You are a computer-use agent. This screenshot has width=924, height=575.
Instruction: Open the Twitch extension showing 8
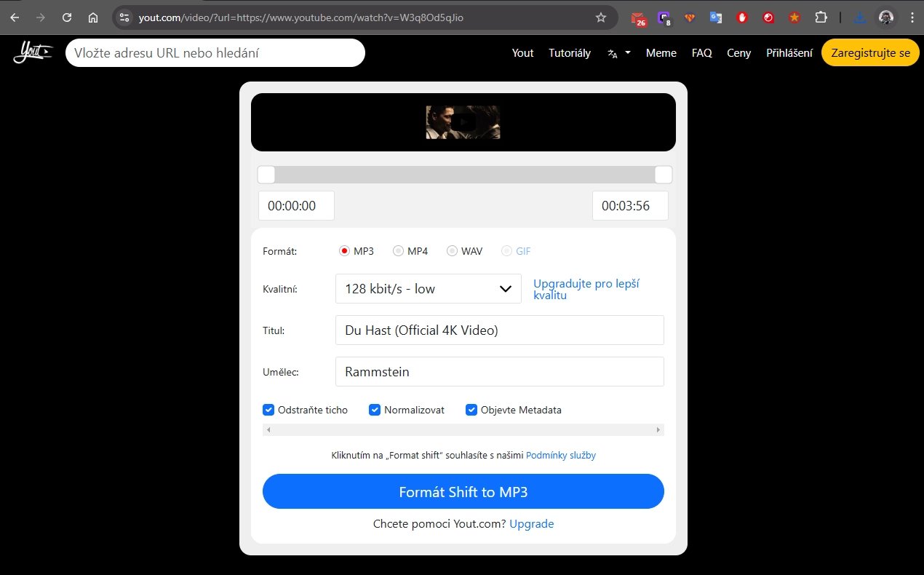(x=664, y=18)
